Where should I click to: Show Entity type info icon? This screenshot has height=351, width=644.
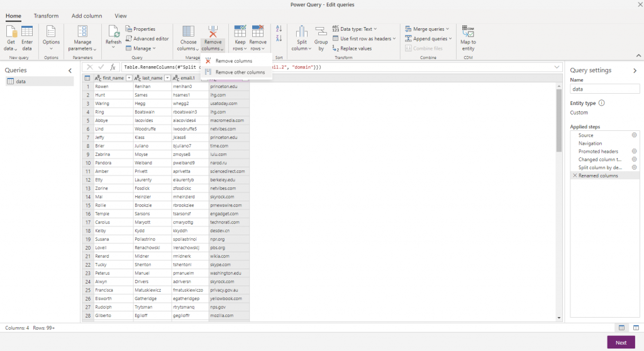coord(601,103)
